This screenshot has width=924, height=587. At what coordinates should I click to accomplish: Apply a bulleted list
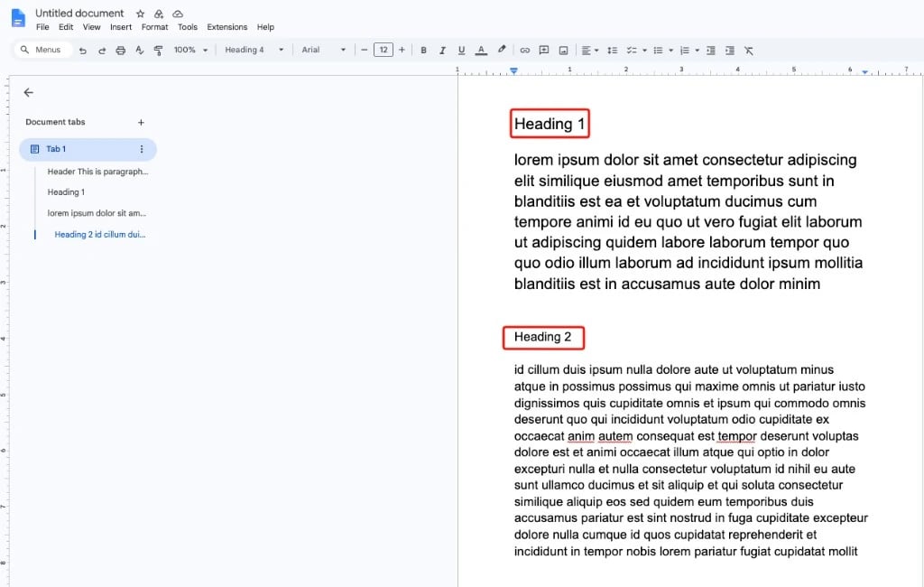click(x=658, y=51)
